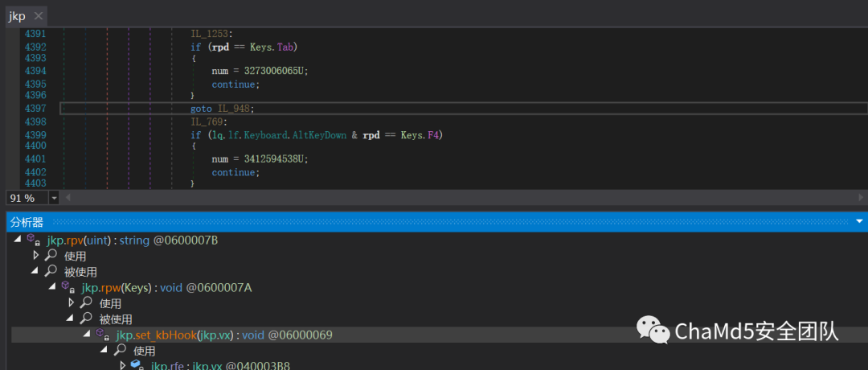Viewport: 868px width, 370px height.
Task: Click the horizontal scrollbar left arrow
Action: (x=68, y=197)
